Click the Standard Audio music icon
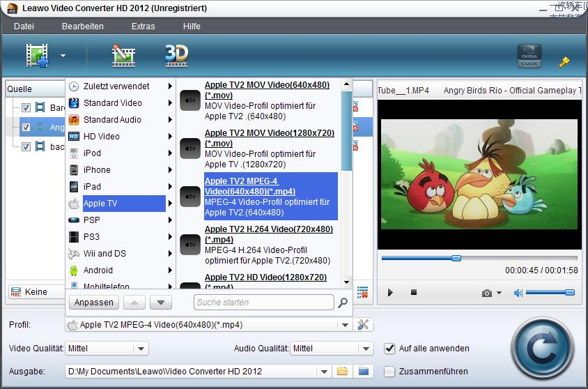 [74, 120]
